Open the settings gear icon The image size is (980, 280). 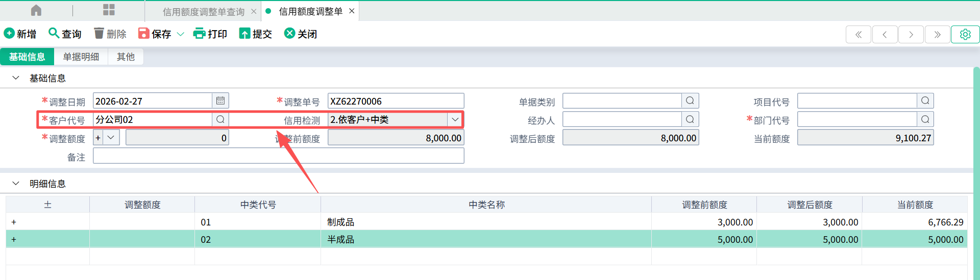click(x=965, y=34)
